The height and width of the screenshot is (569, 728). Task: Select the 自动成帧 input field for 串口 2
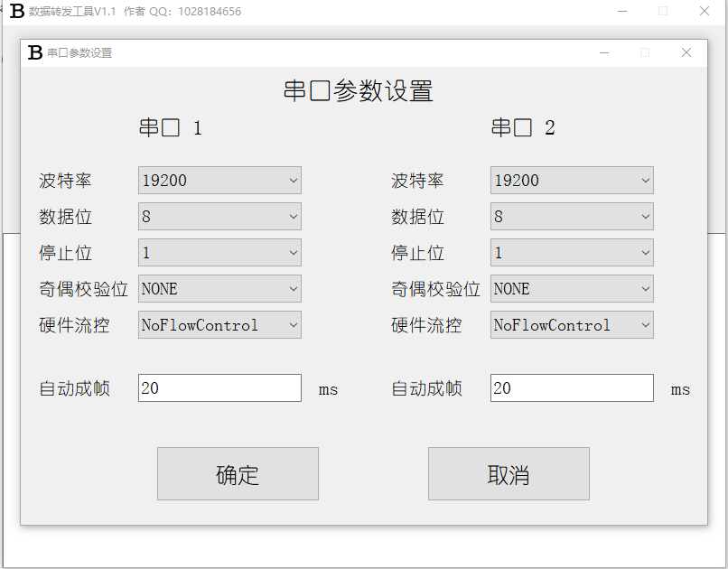[571, 387]
